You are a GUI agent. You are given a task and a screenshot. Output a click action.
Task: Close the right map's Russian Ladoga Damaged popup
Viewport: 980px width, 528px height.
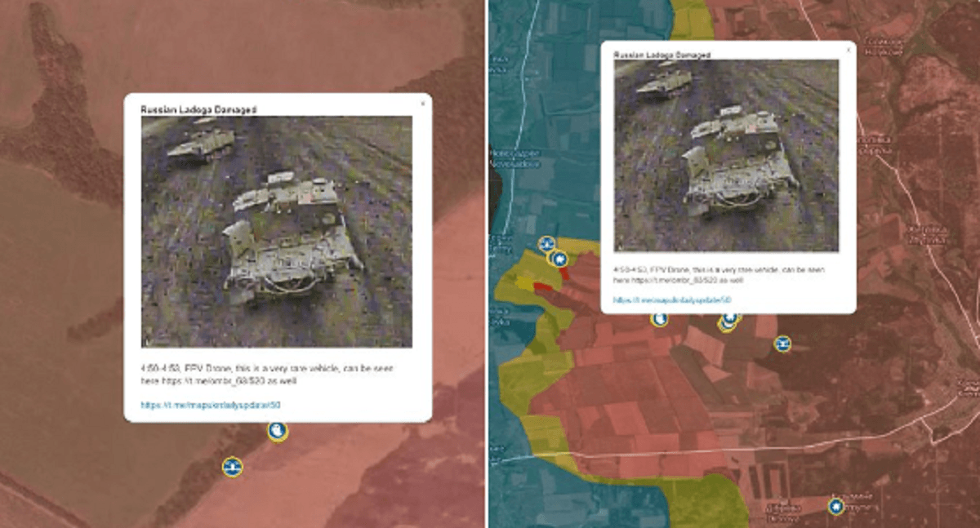pyautogui.click(x=847, y=51)
